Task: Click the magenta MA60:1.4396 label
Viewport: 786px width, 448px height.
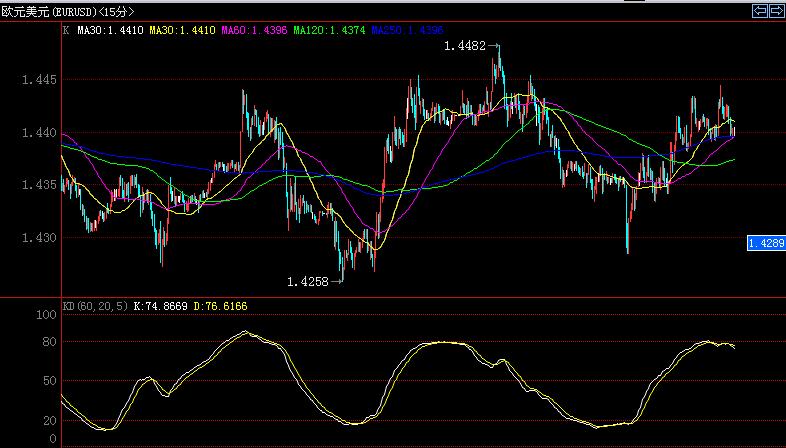Action: tap(255, 31)
